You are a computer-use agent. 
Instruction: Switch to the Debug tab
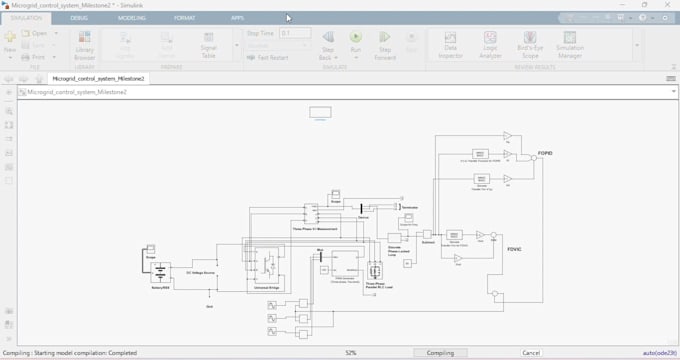coord(79,18)
